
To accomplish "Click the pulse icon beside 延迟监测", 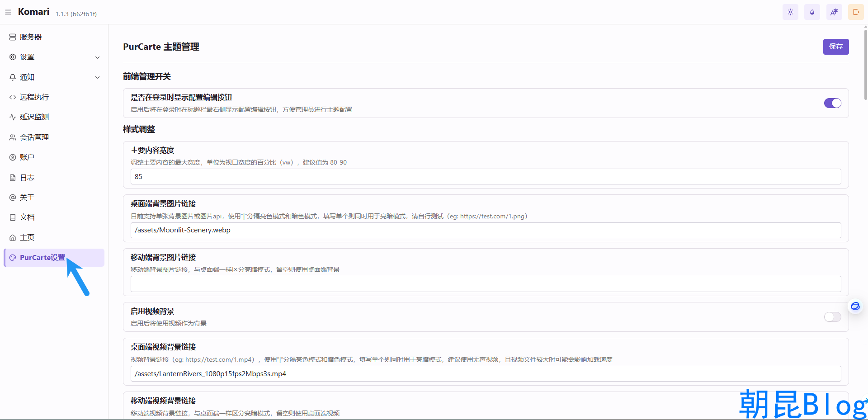I will point(13,117).
